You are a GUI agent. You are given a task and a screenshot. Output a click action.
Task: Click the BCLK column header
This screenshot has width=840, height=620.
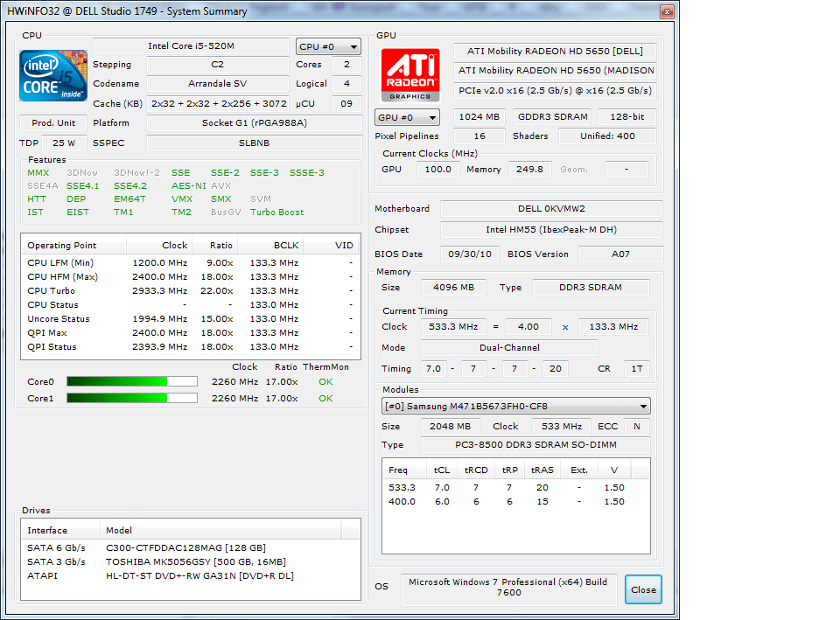[x=270, y=245]
